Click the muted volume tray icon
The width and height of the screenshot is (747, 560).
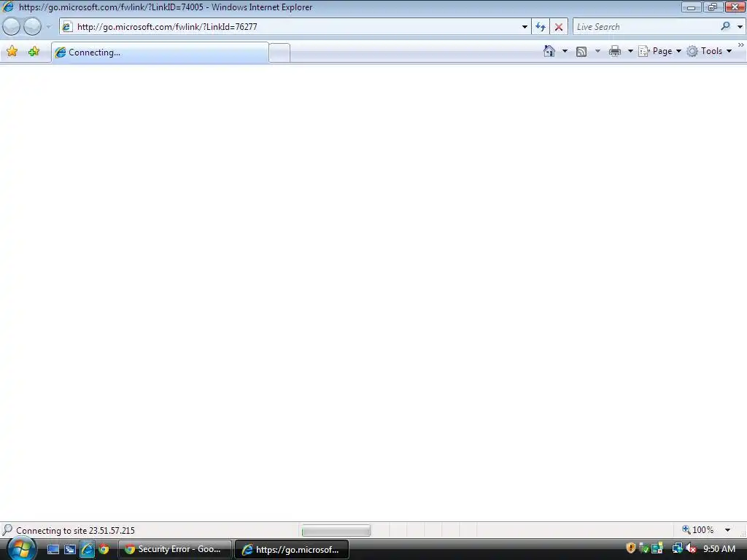click(691, 548)
